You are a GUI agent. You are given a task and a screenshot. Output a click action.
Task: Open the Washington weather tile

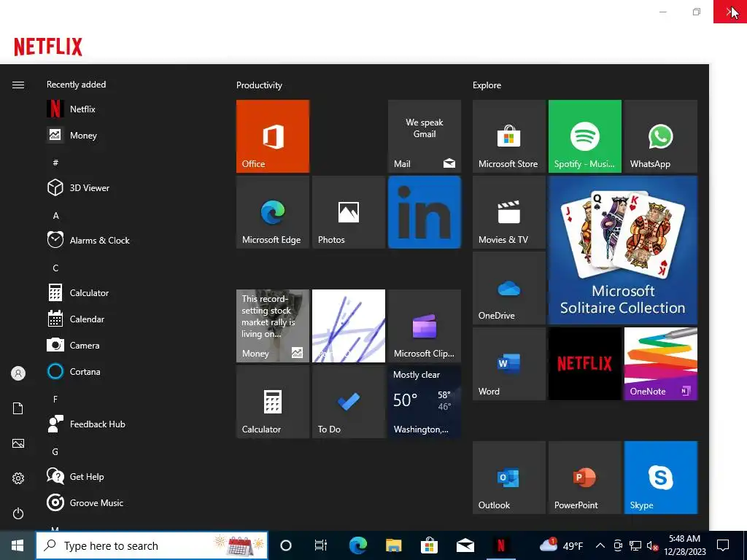tap(425, 402)
